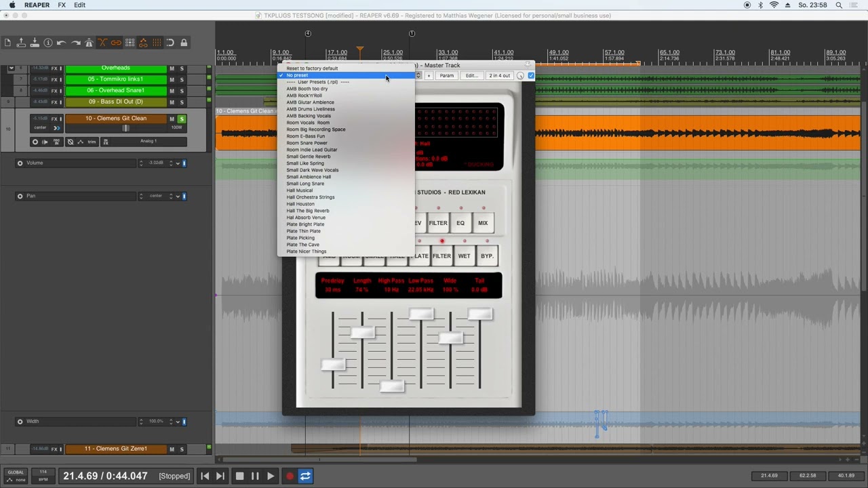Toggle envelope points move with items icon
The image size is (868, 488).
[x=143, y=43]
